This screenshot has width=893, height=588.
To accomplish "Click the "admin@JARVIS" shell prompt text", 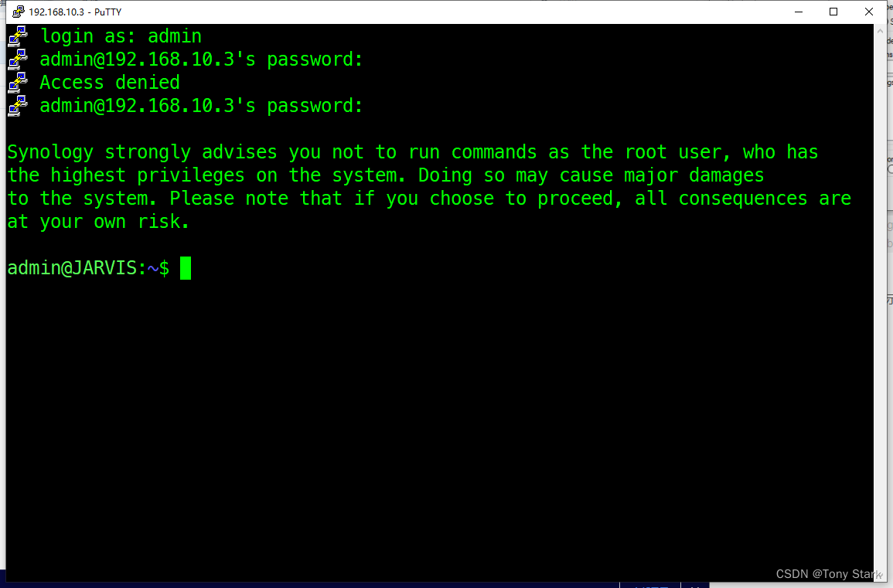I will 73,268.
